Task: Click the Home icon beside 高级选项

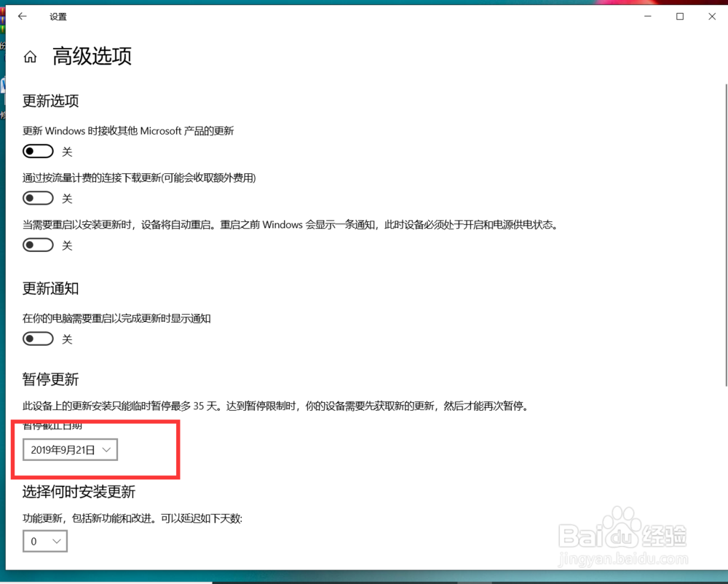Action: coord(30,56)
